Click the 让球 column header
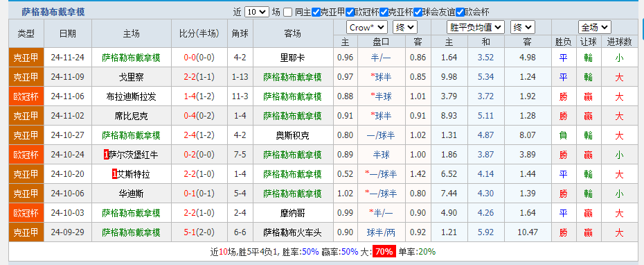The image size is (644, 265). (588, 42)
